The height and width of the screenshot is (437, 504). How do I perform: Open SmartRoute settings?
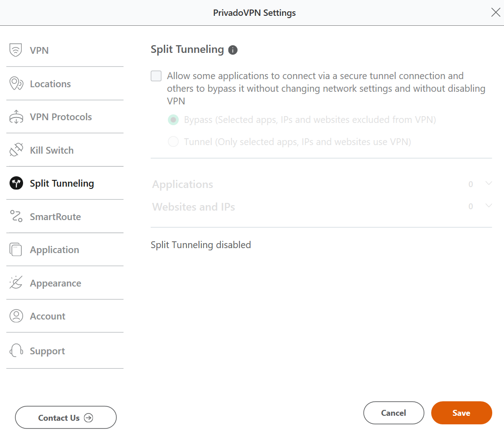click(x=55, y=217)
